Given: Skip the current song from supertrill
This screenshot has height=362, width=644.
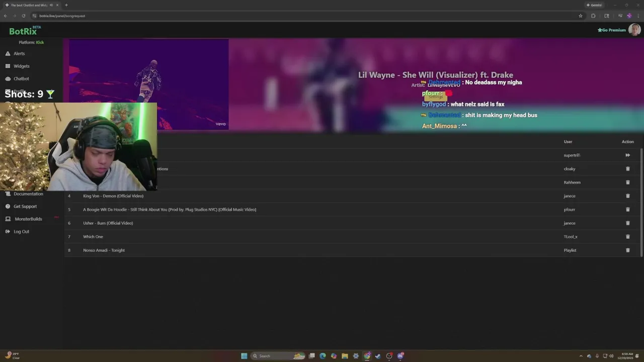Looking at the screenshot, I should click(627, 155).
